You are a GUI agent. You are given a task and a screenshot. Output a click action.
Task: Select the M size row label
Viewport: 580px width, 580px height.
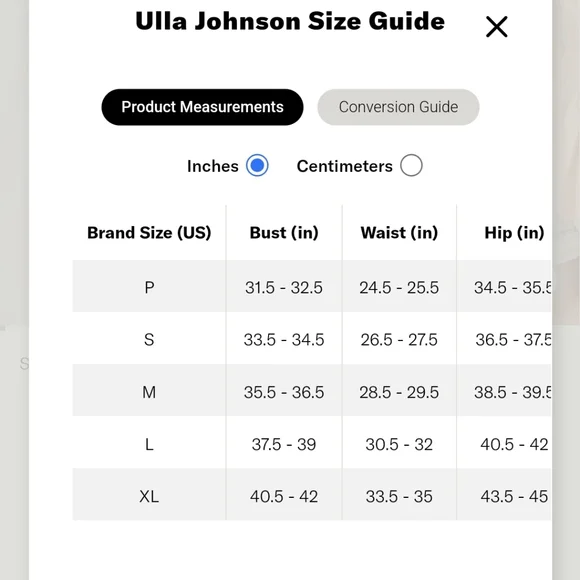[x=149, y=392]
